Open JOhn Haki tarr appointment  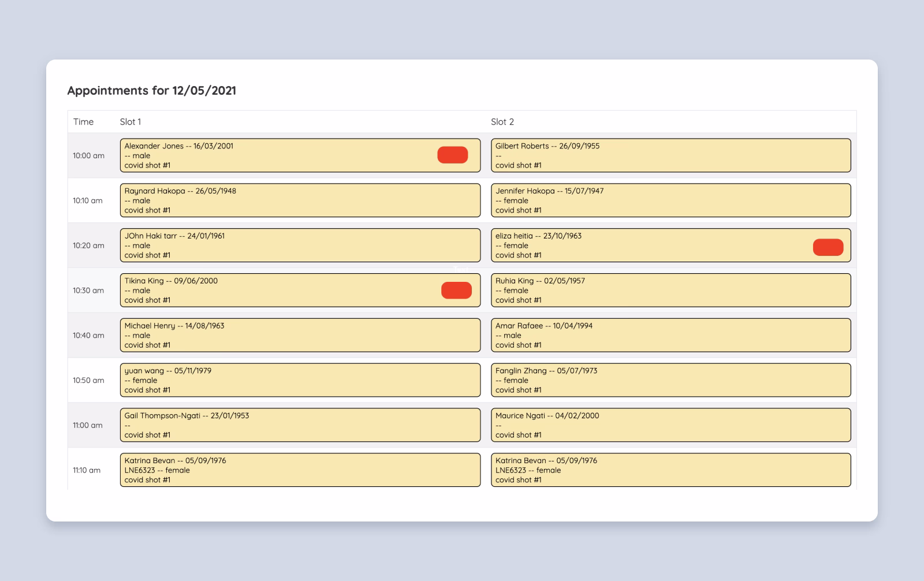300,245
